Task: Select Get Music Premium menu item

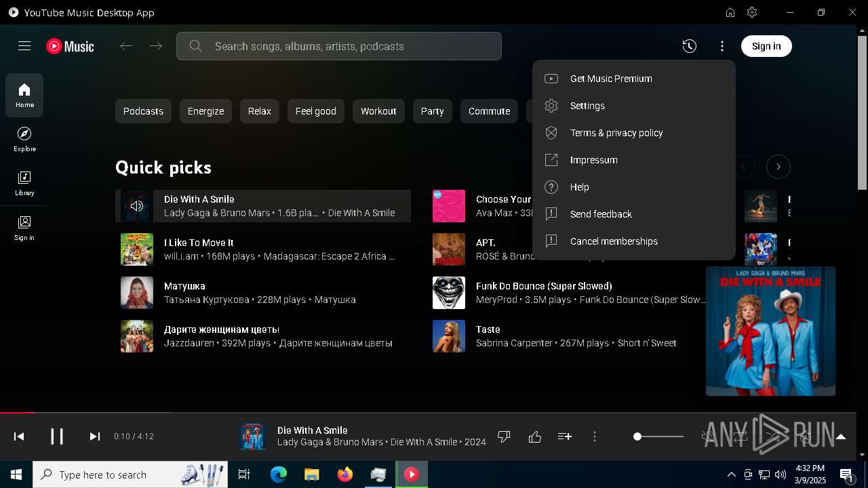Action: (x=634, y=79)
